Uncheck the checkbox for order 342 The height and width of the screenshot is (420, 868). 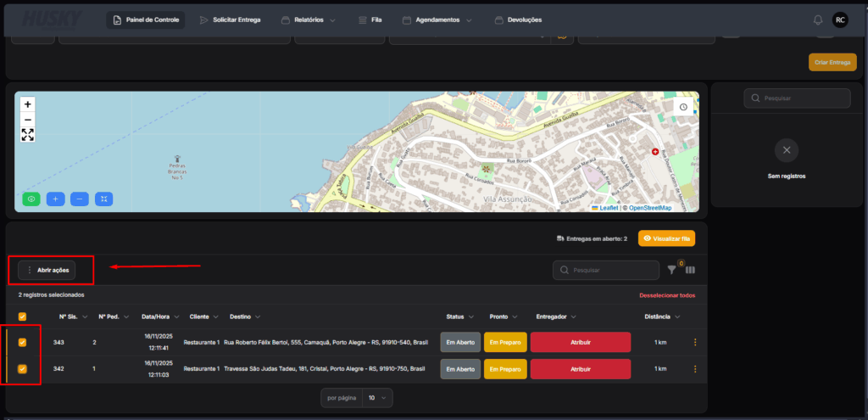click(x=23, y=369)
